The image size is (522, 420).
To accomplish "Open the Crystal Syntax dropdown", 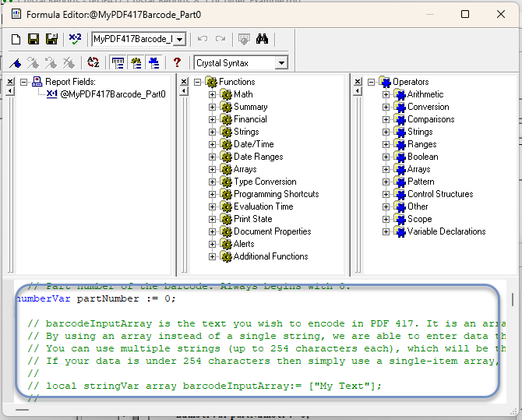I will pyautogui.click(x=281, y=62).
